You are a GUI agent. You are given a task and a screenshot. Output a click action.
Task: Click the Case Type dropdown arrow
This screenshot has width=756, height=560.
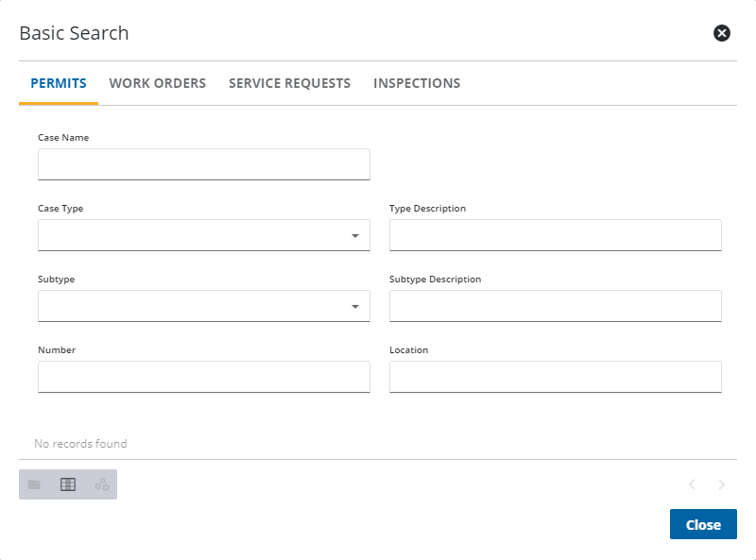pyautogui.click(x=355, y=235)
